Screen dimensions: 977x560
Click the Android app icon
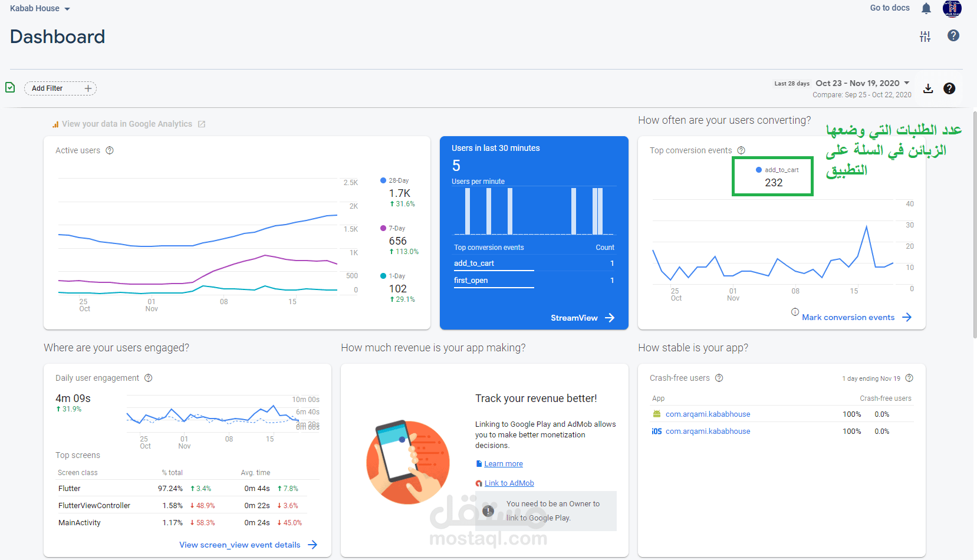pyautogui.click(x=657, y=414)
